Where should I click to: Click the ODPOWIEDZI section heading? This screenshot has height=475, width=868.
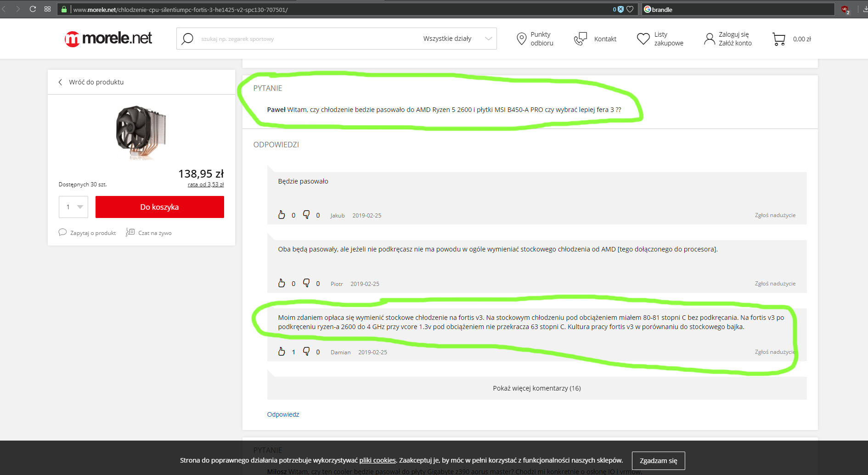point(276,145)
